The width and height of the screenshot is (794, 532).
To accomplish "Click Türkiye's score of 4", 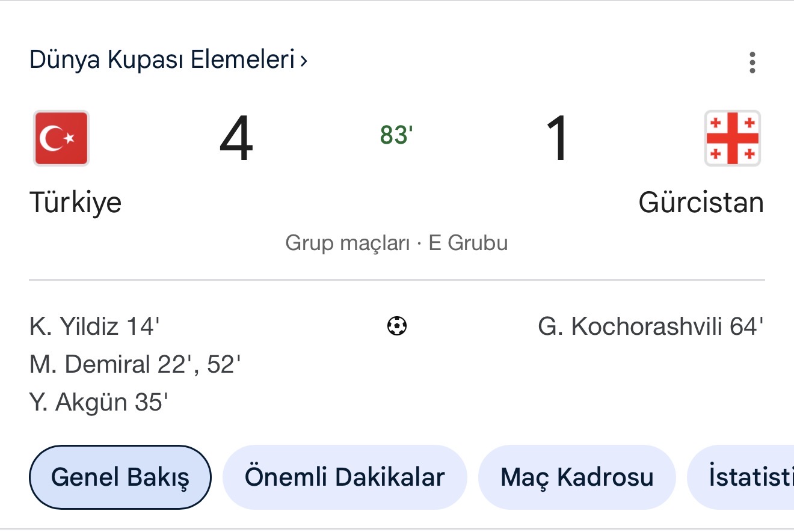I will point(236,139).
